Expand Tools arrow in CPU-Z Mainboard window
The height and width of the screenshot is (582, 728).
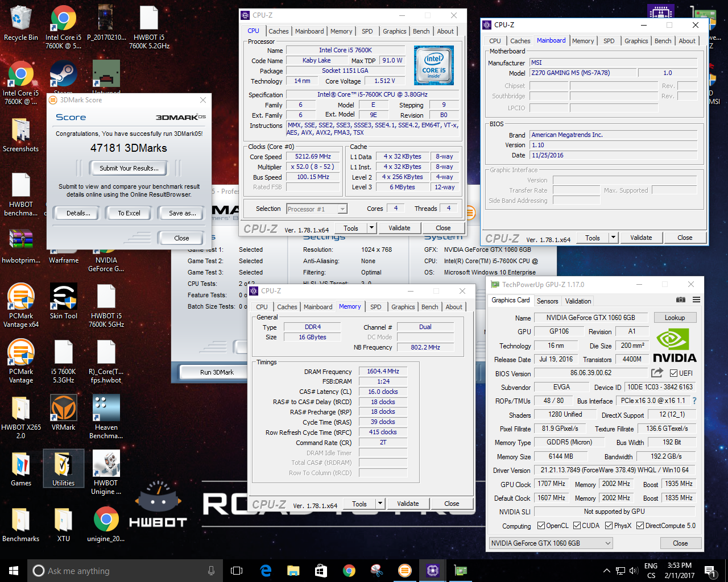coord(613,238)
